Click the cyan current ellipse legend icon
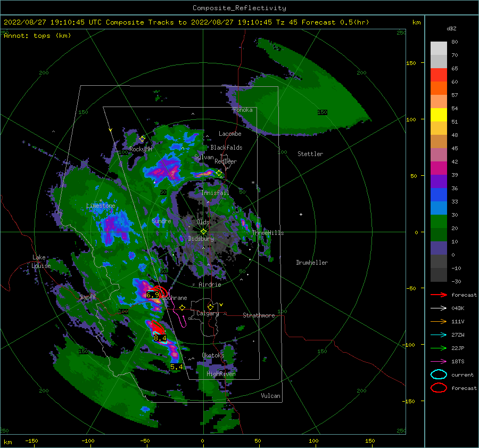 coord(439,374)
